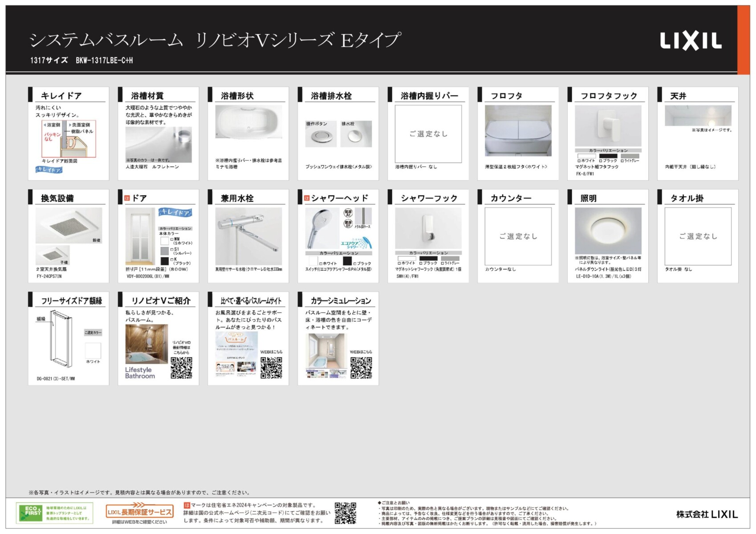
Task: Click the footer QR code beside the campaign note
Action: (345, 513)
